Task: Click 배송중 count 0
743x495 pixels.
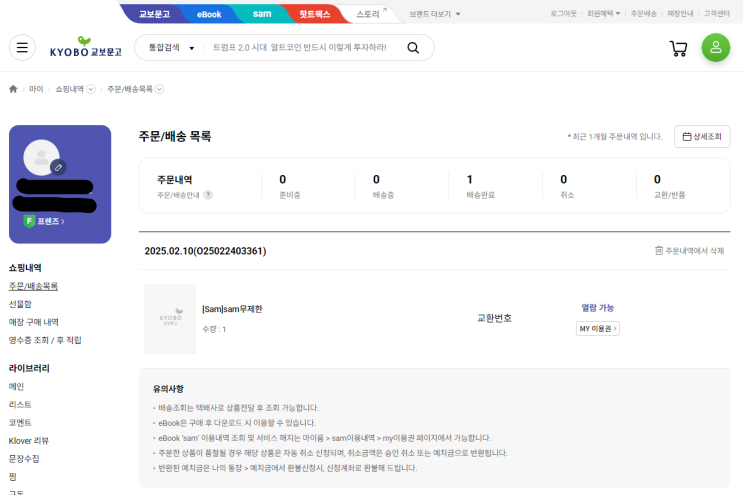Action: tap(376, 180)
